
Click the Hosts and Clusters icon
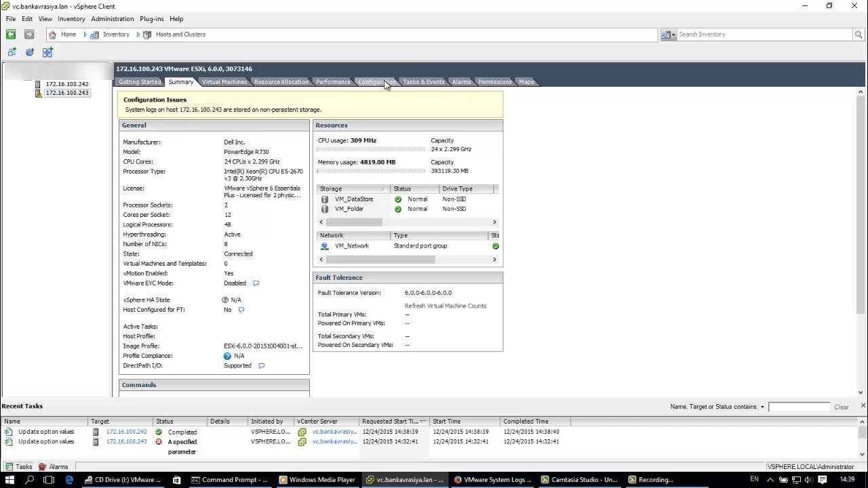(x=147, y=35)
